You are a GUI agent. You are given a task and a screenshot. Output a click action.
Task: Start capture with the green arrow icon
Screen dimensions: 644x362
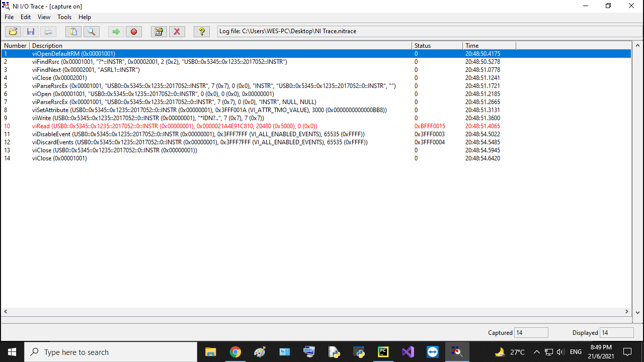point(116,32)
